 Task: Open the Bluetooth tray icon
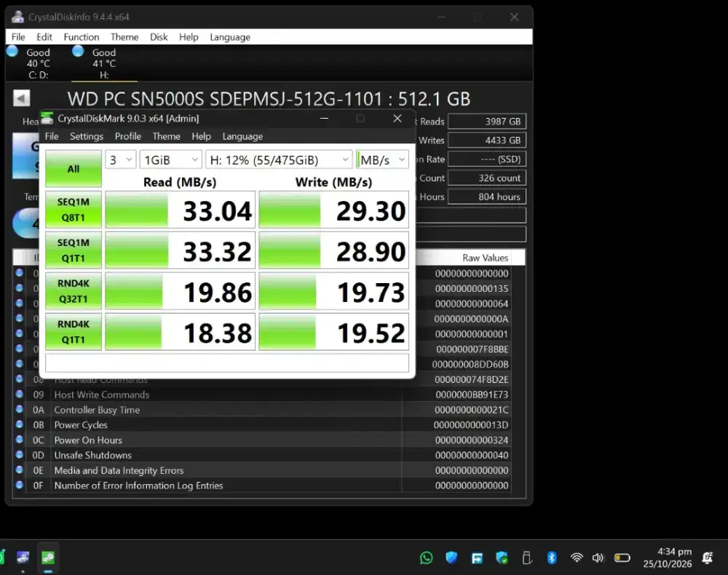tap(552, 558)
